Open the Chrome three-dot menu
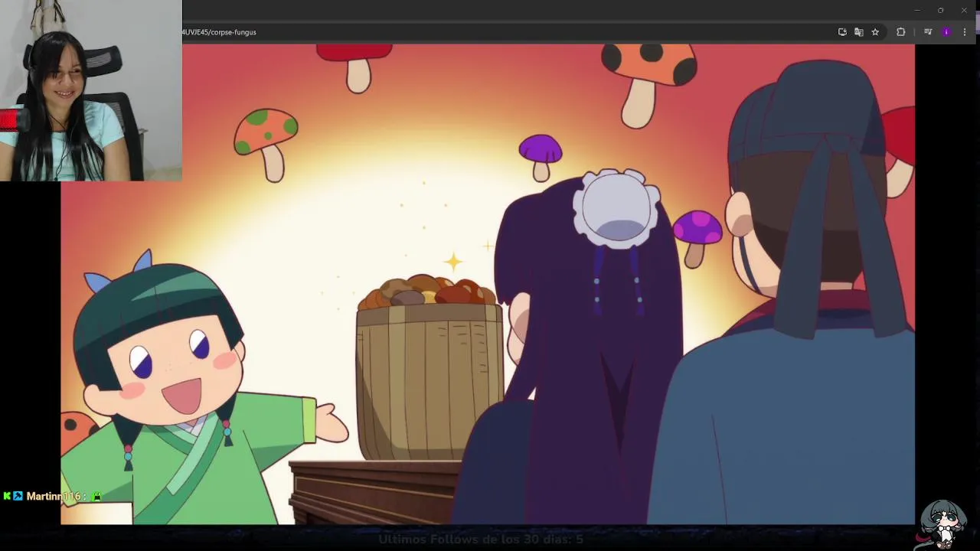 pos(965,32)
